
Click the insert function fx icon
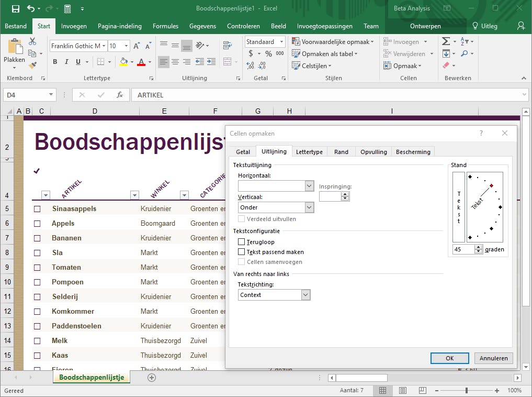(x=120, y=95)
